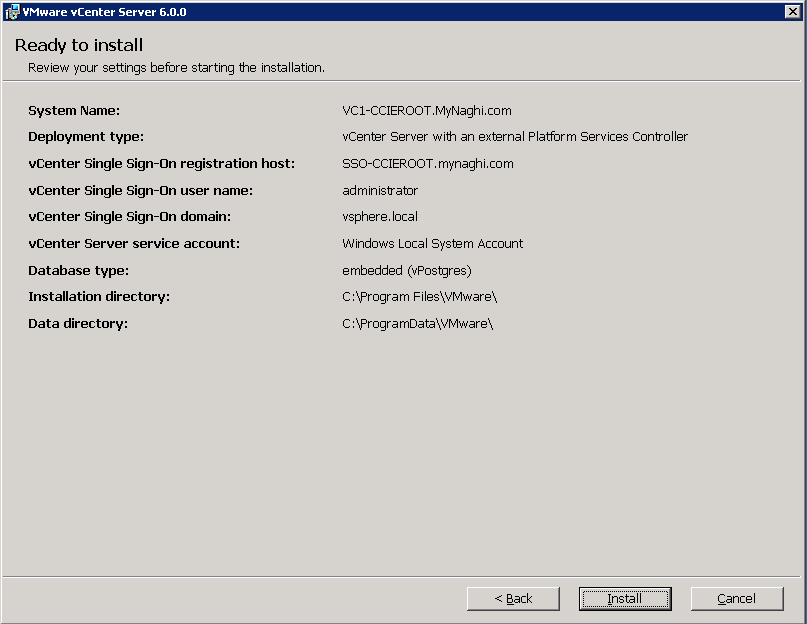The image size is (807, 624).
Task: Click the Install button
Action: coord(625,598)
